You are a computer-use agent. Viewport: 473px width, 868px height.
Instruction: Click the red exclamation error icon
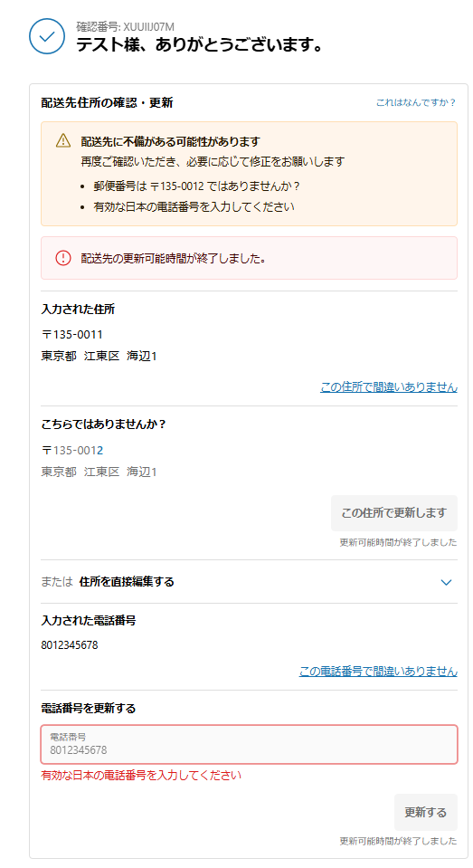pos(63,258)
